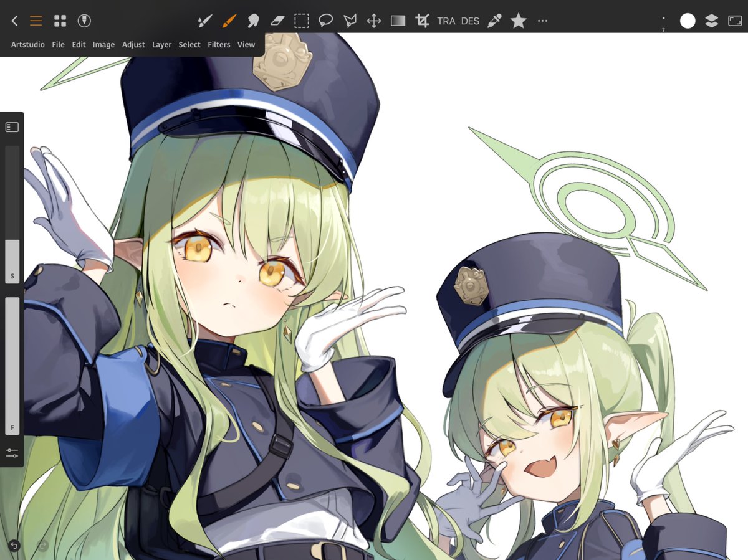Open the Select menu
This screenshot has height=560, width=748.
(x=189, y=45)
